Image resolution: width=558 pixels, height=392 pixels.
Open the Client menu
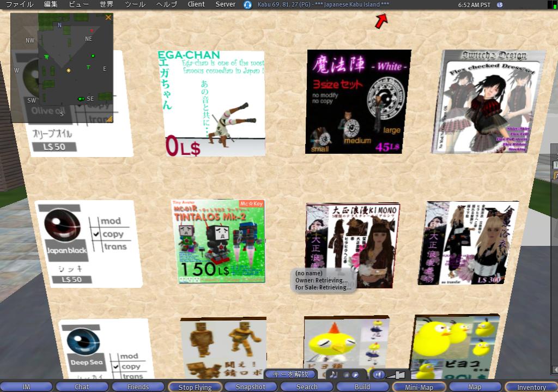point(196,4)
